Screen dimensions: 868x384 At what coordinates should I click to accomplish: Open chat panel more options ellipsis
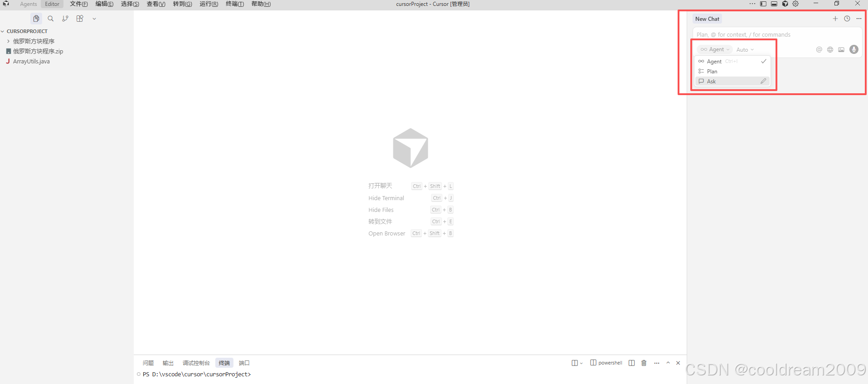point(859,19)
